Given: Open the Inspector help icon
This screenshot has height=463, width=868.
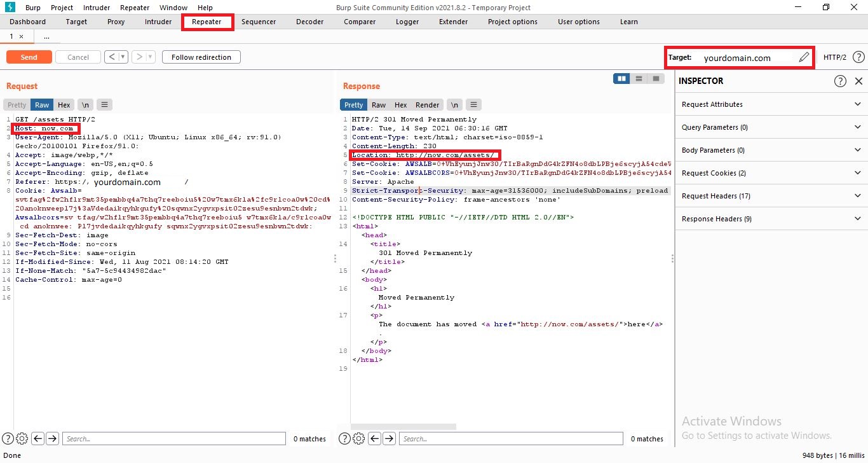Looking at the screenshot, I should (x=840, y=81).
